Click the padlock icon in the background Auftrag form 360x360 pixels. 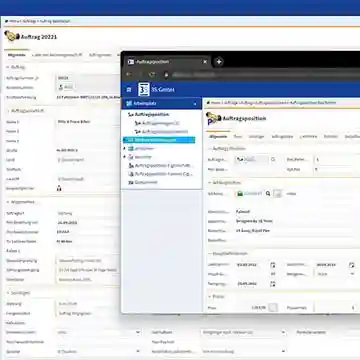pyautogui.click(x=59, y=189)
